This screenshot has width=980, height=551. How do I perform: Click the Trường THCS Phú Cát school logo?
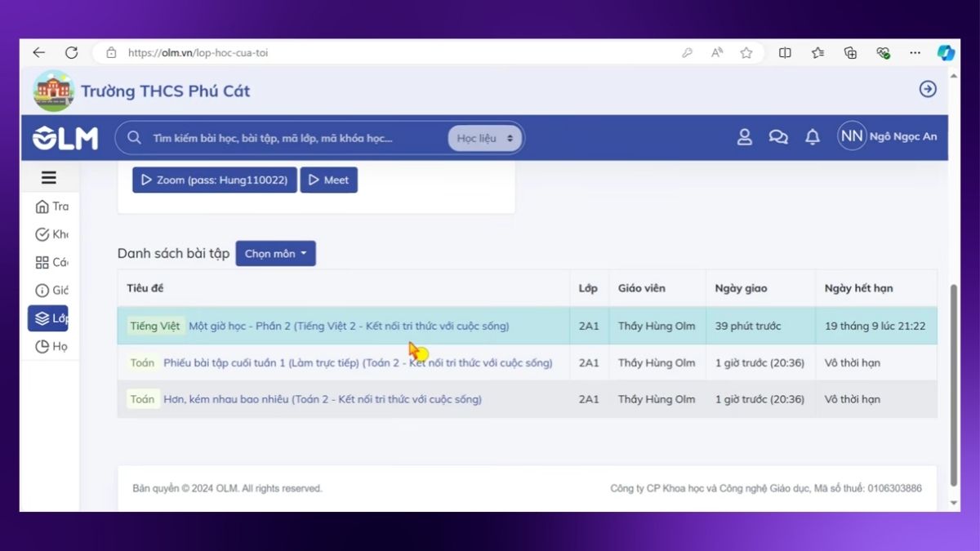click(54, 91)
